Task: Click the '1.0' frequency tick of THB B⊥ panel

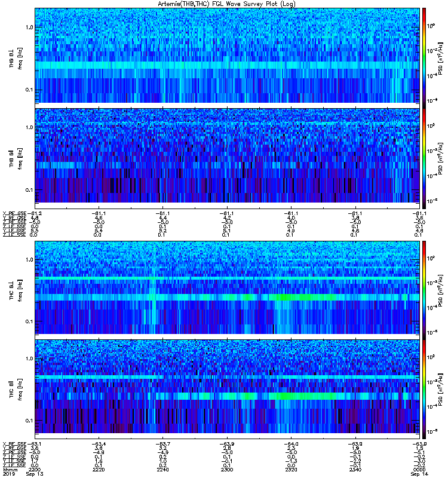Action: pos(29,27)
